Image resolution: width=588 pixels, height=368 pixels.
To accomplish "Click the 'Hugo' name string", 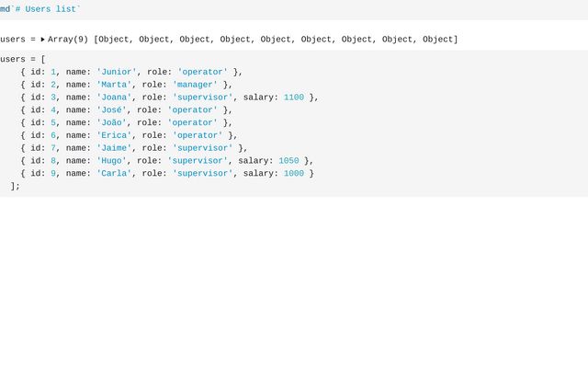I will tap(111, 161).
